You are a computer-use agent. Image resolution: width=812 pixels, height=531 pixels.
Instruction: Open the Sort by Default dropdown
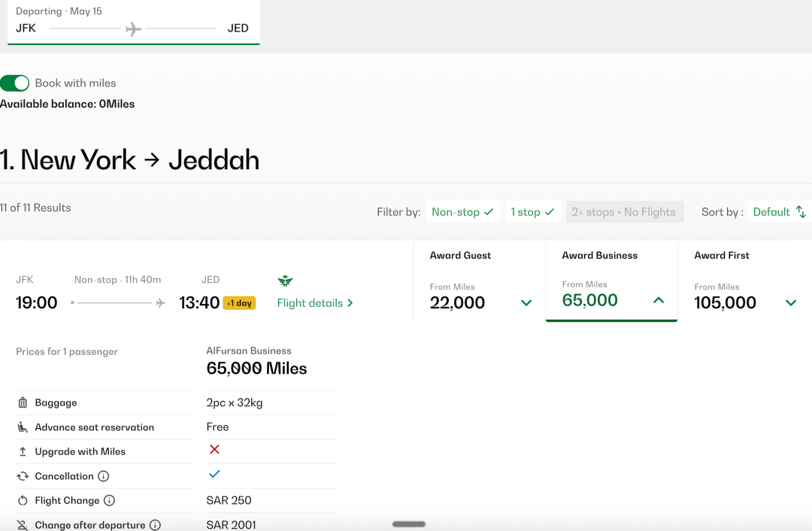pyautogui.click(x=780, y=212)
